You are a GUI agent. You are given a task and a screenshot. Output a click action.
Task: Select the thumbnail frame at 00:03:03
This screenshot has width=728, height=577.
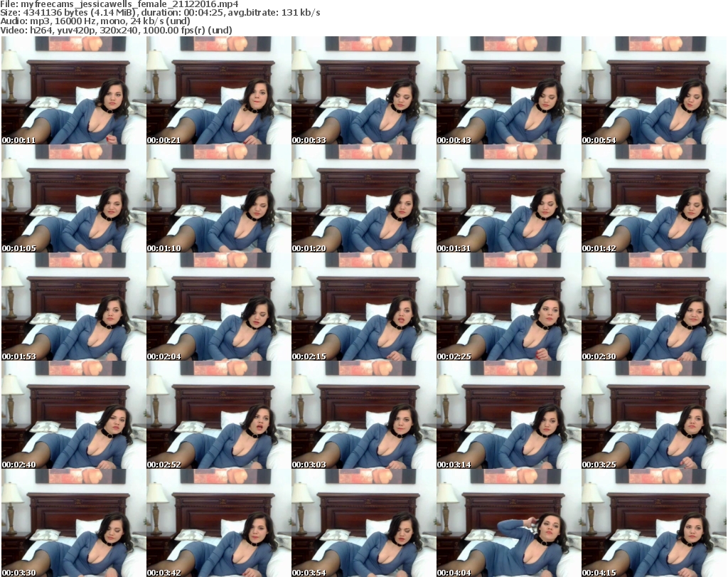363,415
